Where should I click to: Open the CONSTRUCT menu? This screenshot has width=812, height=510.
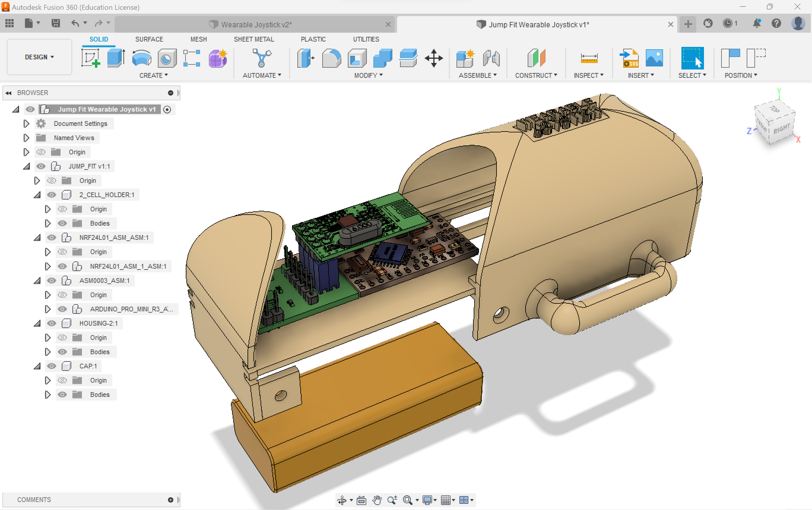536,75
